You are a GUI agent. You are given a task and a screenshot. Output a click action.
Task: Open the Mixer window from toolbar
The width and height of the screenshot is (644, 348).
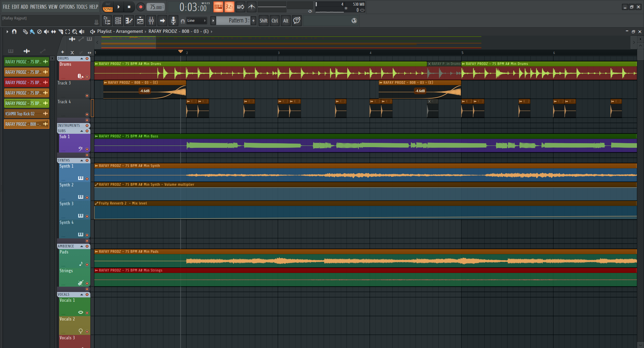point(151,21)
